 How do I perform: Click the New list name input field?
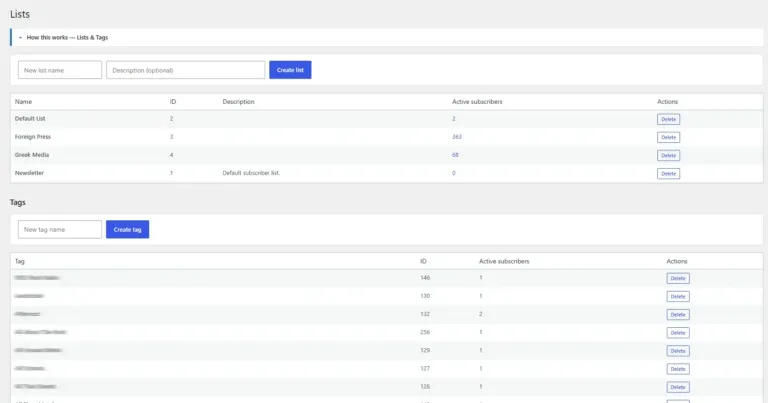pos(60,70)
